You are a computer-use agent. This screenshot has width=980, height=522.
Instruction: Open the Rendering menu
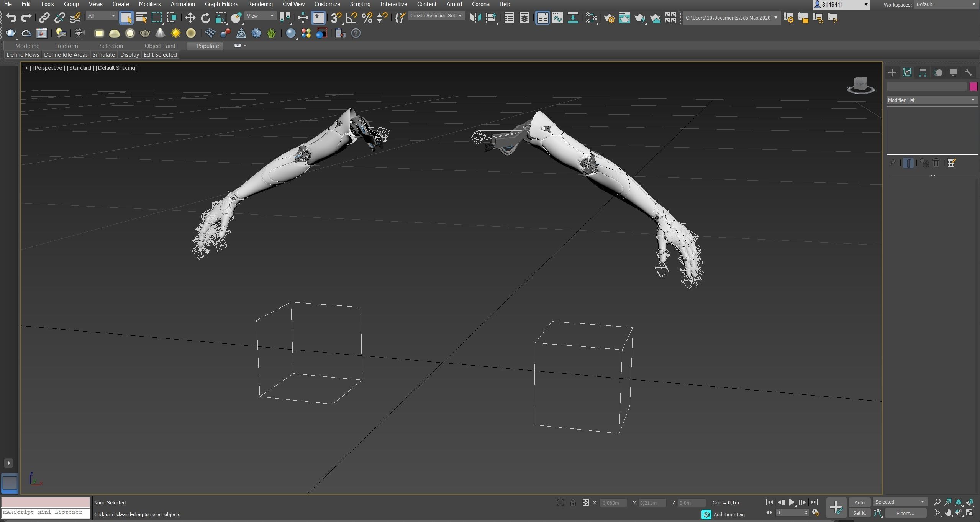coord(260,4)
